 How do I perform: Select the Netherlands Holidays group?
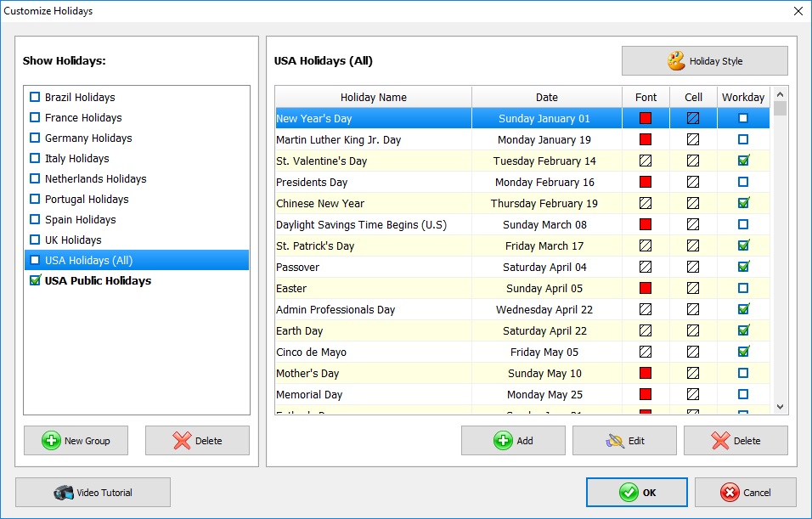(137, 178)
